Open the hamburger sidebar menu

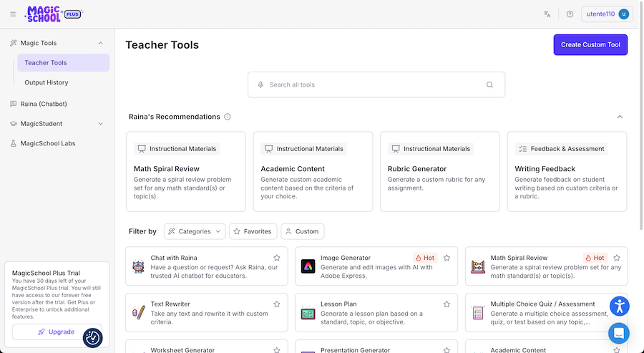(x=13, y=14)
